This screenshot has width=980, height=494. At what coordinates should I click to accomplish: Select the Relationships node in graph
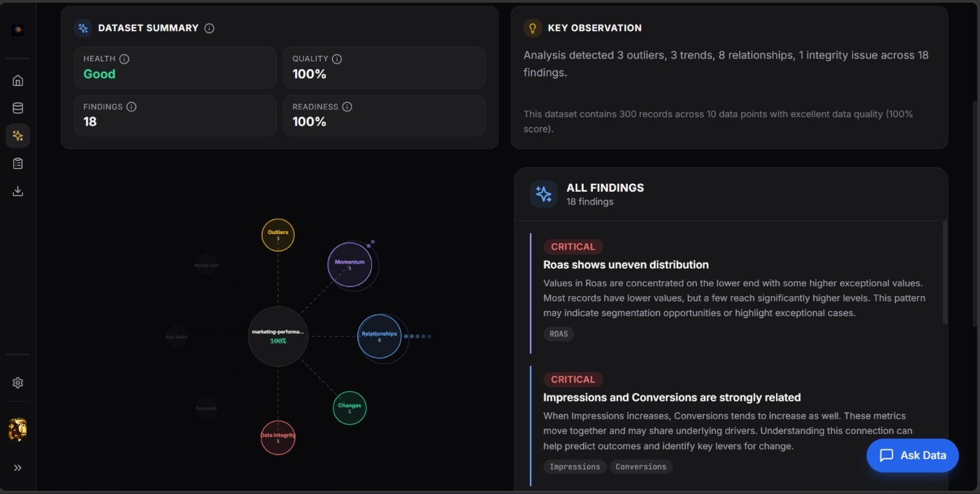coord(379,336)
